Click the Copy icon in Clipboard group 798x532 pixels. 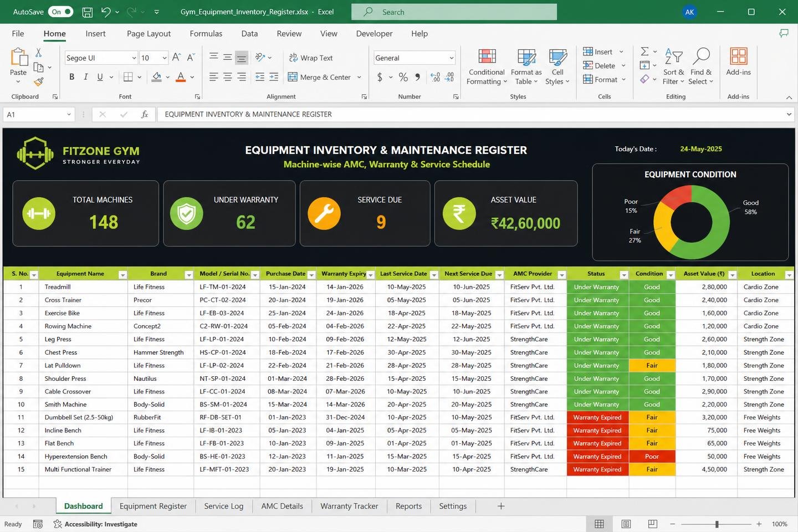[x=38, y=67]
